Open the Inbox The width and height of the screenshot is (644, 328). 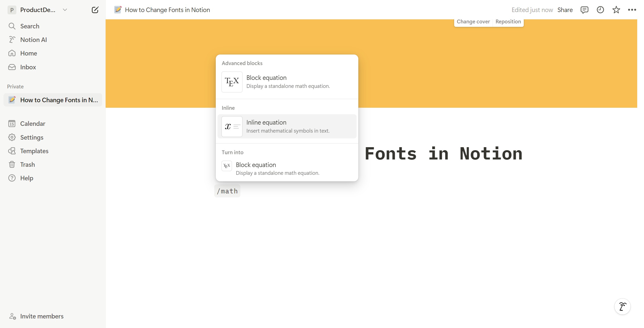(x=53, y=67)
